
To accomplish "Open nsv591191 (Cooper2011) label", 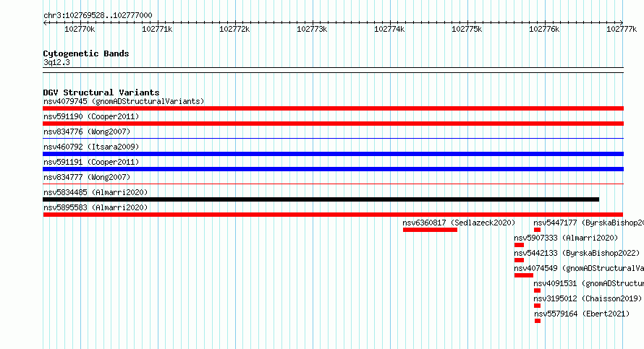I will tap(91, 162).
